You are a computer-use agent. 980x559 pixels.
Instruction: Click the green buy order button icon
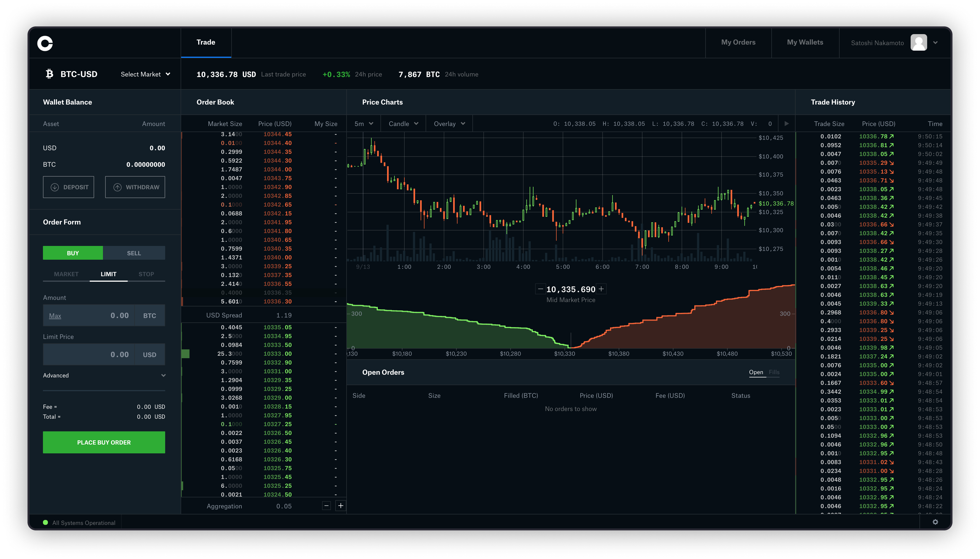click(104, 442)
